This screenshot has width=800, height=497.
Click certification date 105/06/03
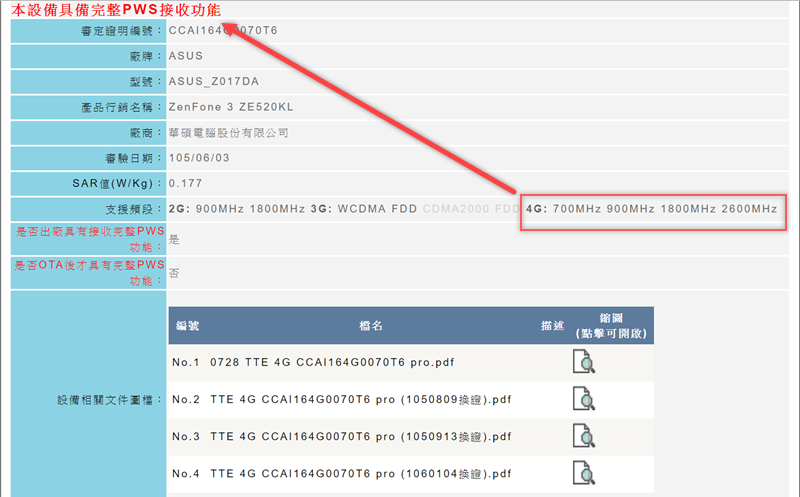coord(199,158)
